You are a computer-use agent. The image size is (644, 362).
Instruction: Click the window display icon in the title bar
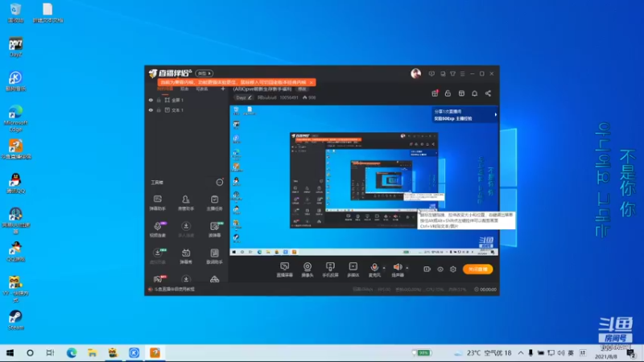[443, 74]
